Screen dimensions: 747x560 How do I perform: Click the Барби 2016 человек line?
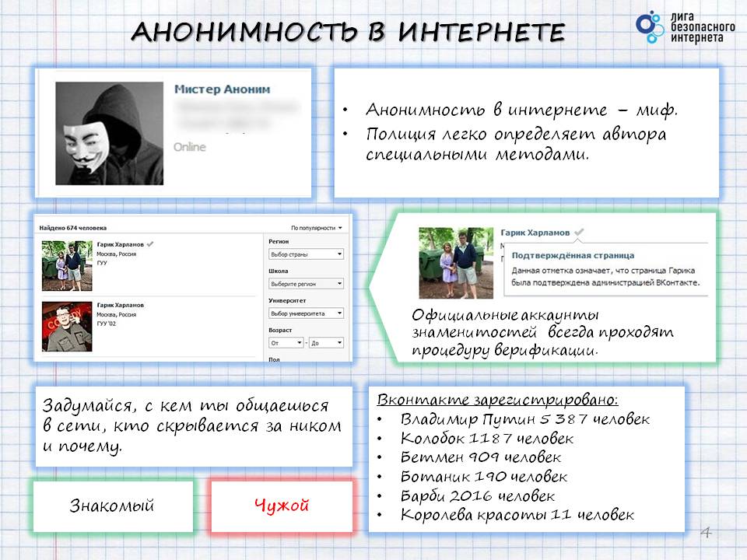point(477,496)
